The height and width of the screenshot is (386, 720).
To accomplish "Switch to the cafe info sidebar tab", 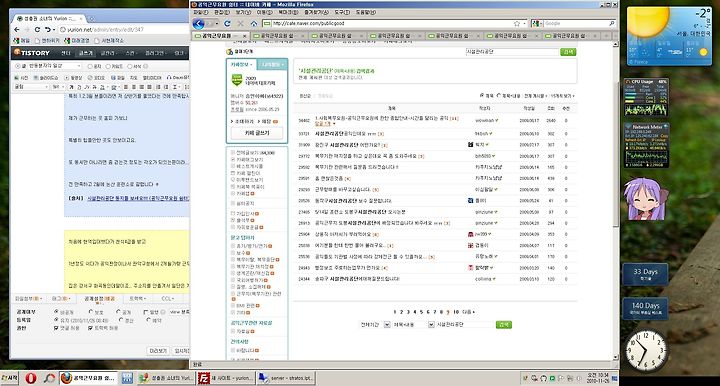I will 241,65.
